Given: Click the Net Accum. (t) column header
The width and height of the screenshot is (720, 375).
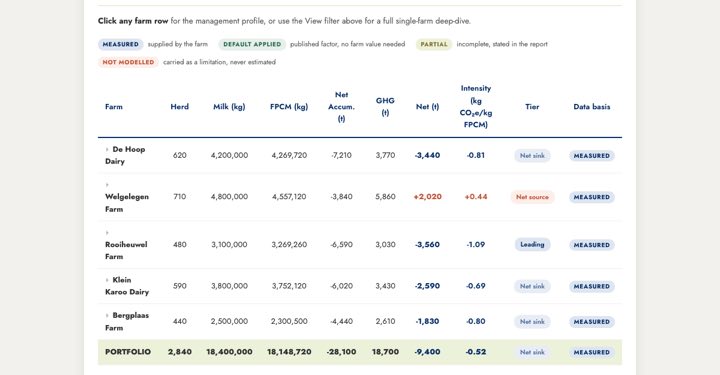Looking at the screenshot, I should point(341,106).
